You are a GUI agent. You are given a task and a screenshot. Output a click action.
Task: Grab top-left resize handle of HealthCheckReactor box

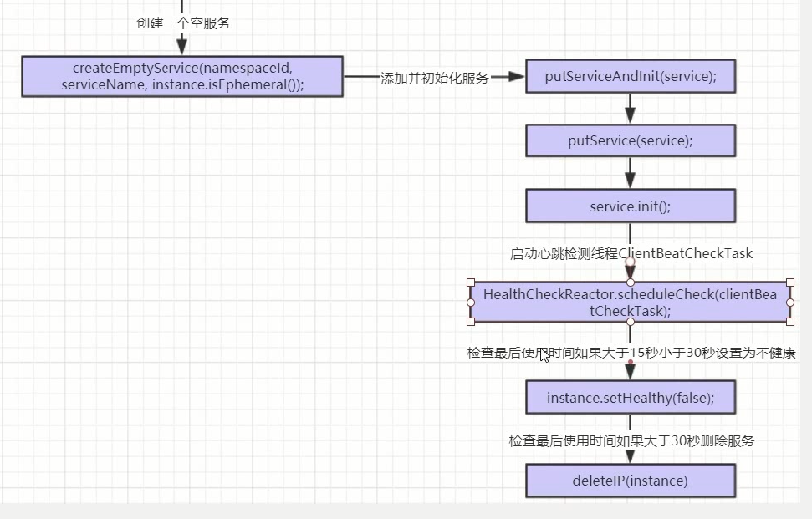click(x=471, y=282)
